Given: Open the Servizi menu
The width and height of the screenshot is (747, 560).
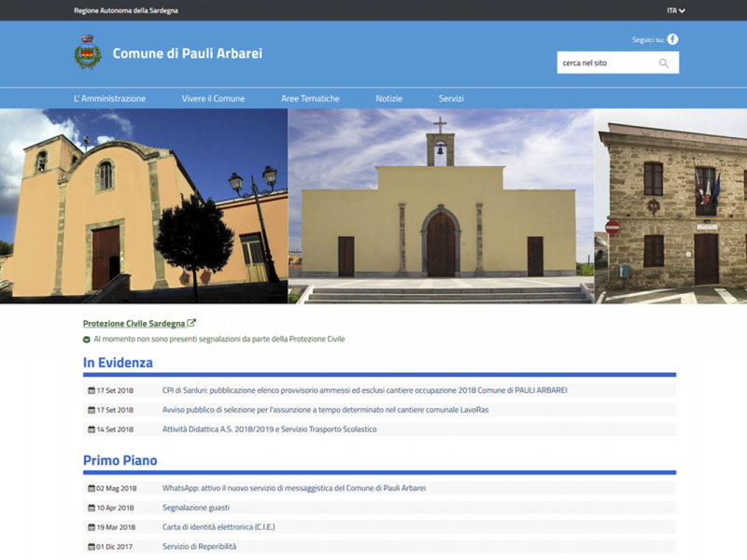Looking at the screenshot, I should [x=451, y=99].
